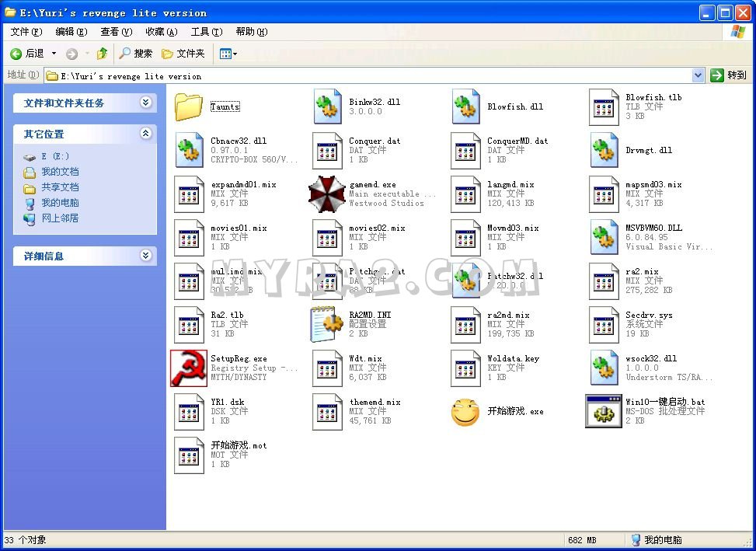
Task: Click the 后退 back button
Action: pyautogui.click(x=27, y=54)
